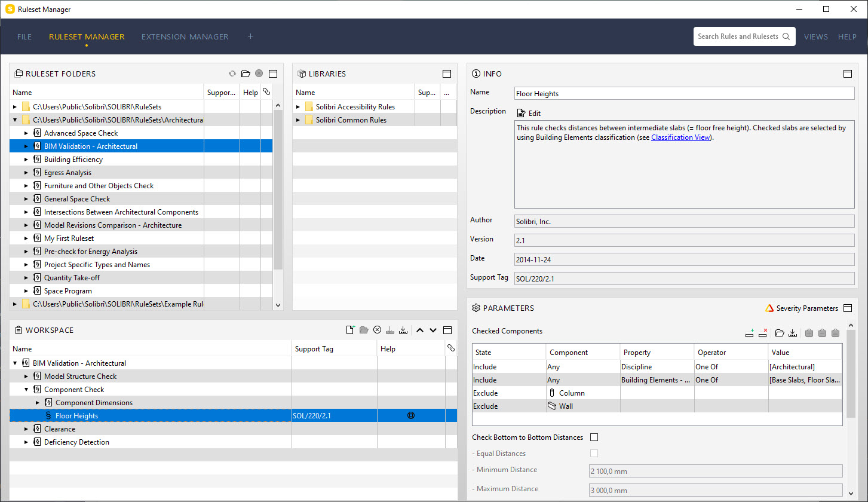Open the Classification View link
Screen dimensions: 868x502
(x=680, y=137)
